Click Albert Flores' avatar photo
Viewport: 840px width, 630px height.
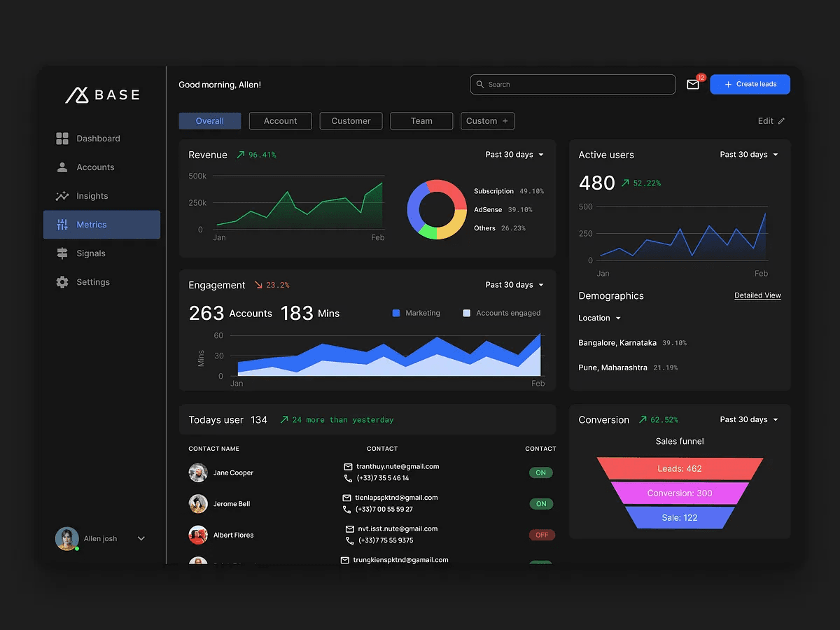click(198, 535)
